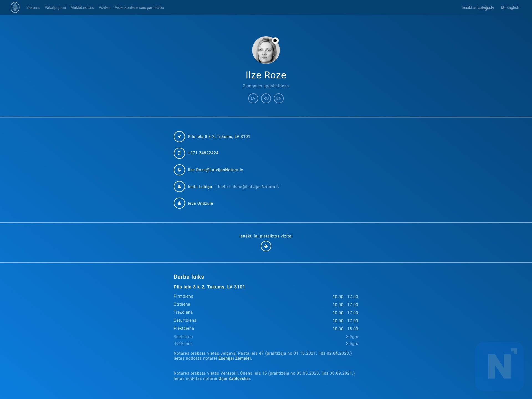Image resolution: width=532 pixels, height=399 pixels.
Task: Email Ilze.Roze@LatvijasNotars.lv
Action: coord(215,170)
